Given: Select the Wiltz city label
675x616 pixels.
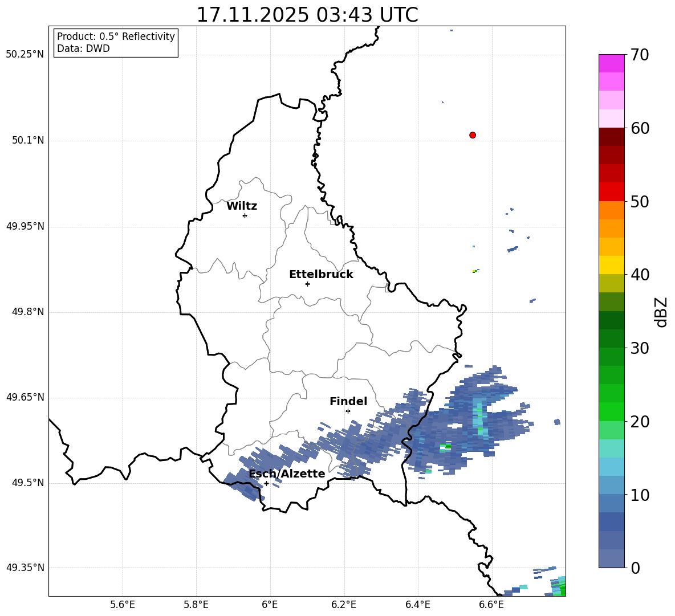Looking at the screenshot, I should coord(242,206).
